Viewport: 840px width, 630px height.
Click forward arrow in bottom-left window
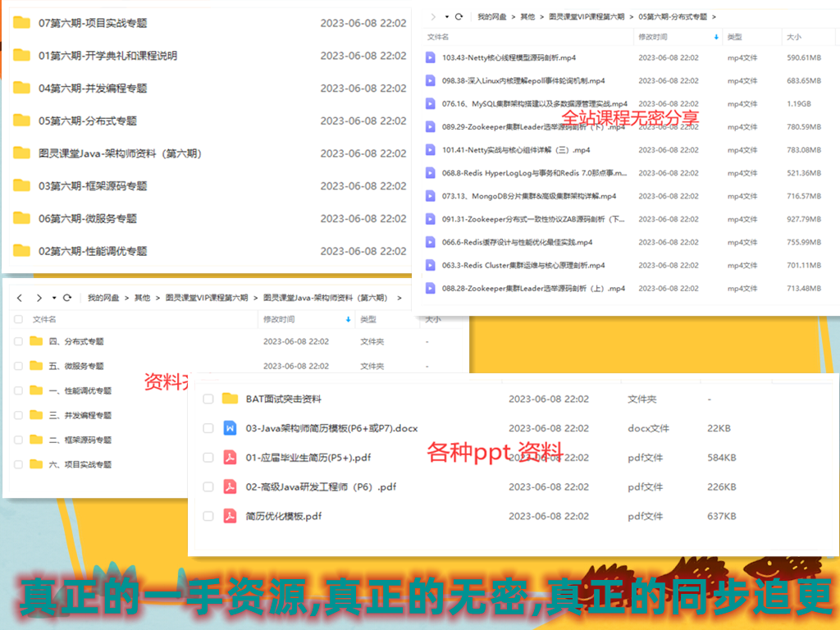point(39,297)
